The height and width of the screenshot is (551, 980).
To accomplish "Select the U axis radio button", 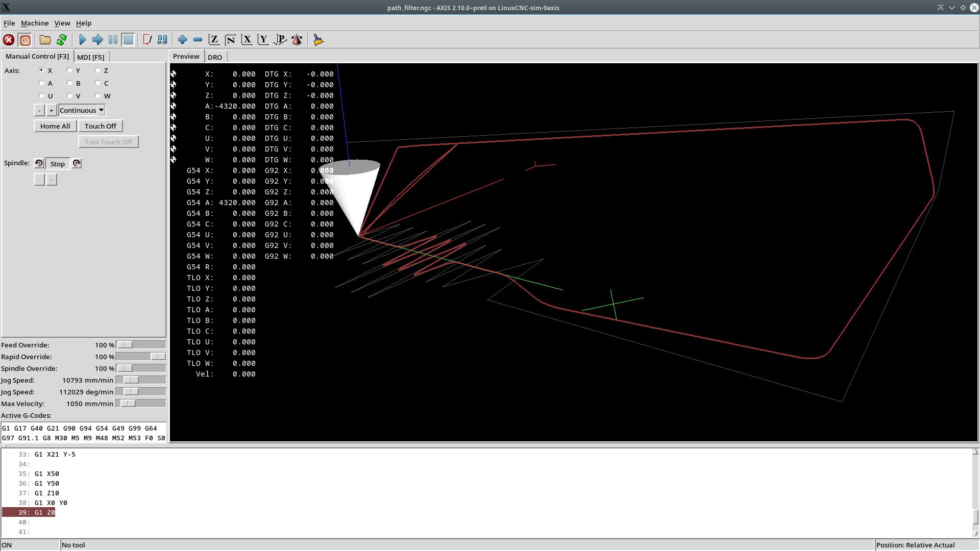I will [41, 96].
